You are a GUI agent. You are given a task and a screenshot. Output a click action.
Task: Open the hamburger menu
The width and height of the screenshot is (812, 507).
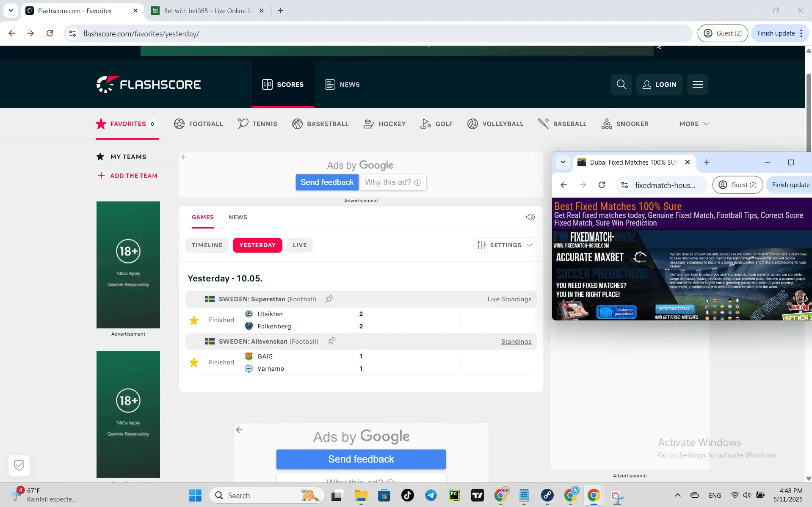[x=697, y=85]
